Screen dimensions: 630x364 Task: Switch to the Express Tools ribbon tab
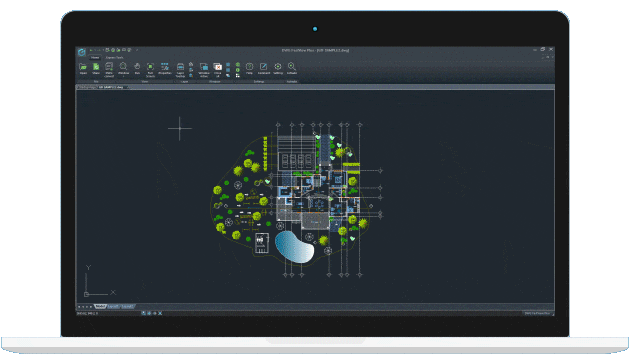click(115, 57)
